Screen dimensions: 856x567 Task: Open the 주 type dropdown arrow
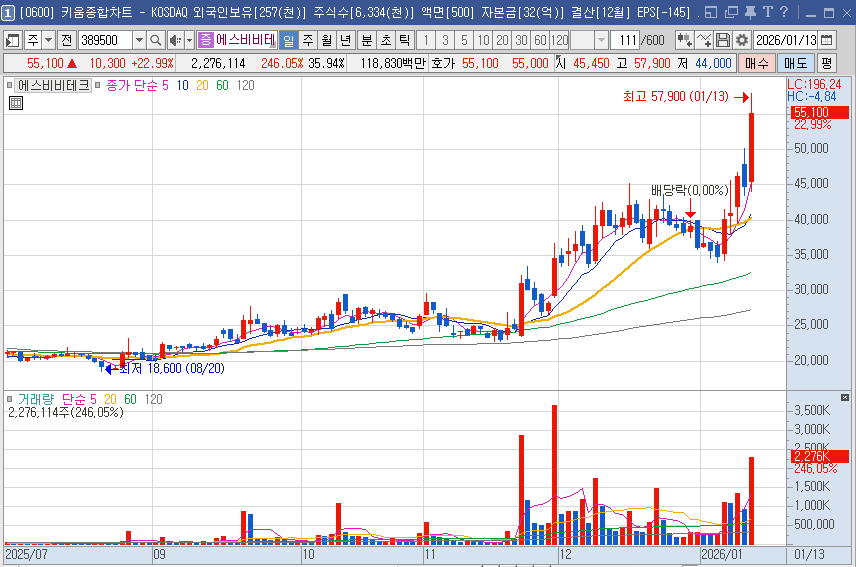click(x=49, y=40)
